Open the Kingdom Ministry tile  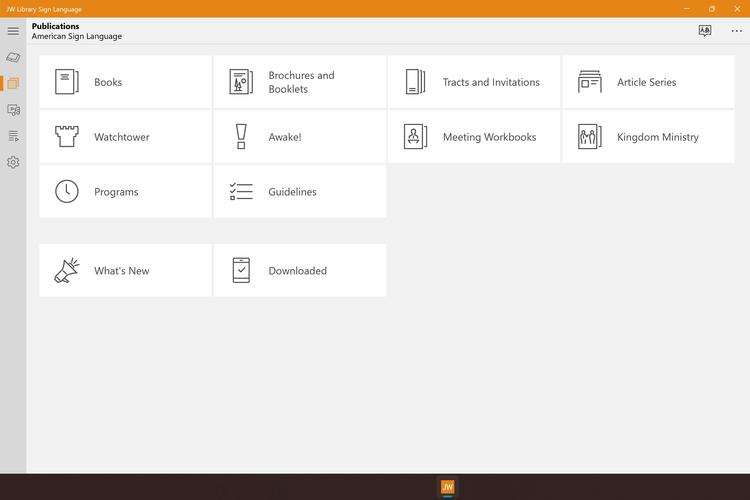[648, 137]
